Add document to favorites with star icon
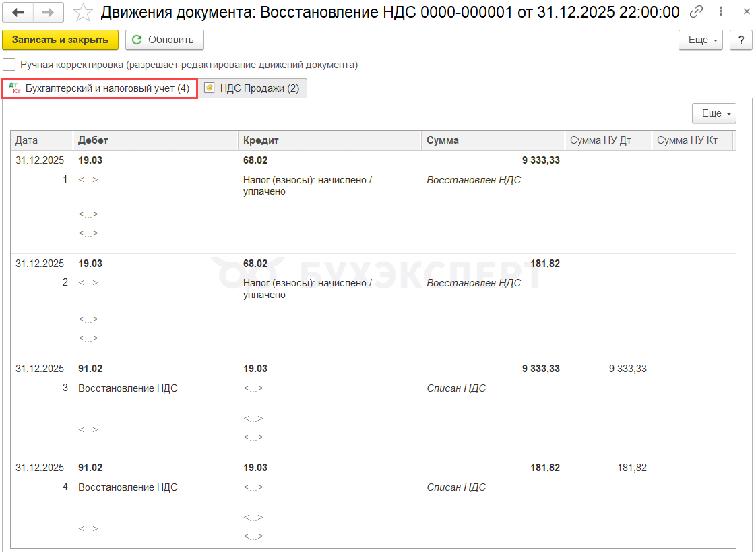The image size is (756, 552). pyautogui.click(x=82, y=13)
